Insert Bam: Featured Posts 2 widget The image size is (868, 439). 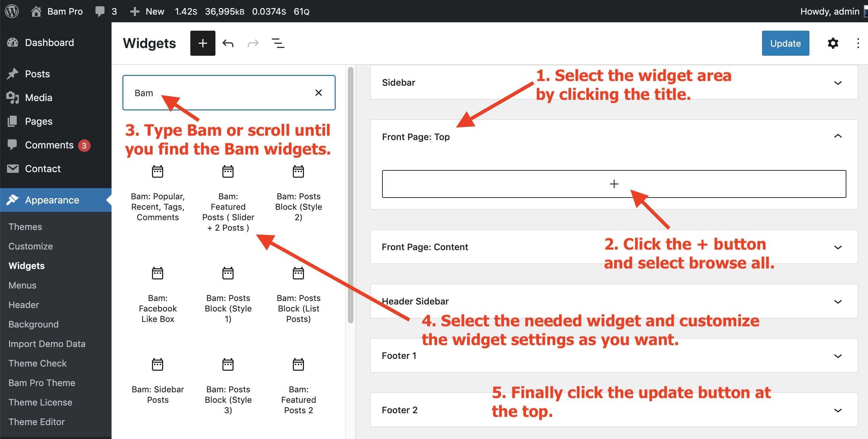tap(298, 387)
